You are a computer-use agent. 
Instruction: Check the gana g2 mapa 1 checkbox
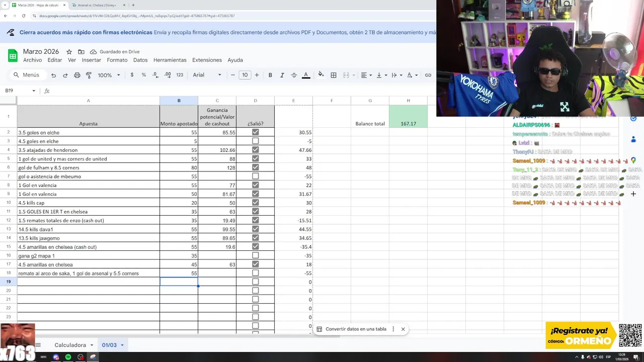coord(255,255)
